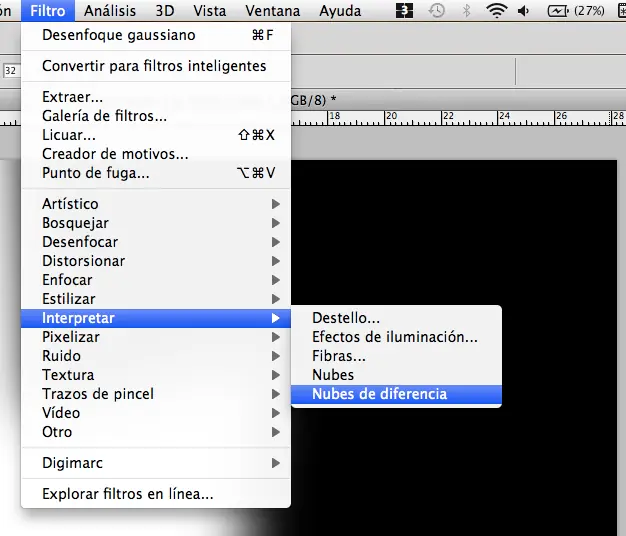Apply Desenfoque gaussiano filter
626x536 pixels.
coord(156,35)
